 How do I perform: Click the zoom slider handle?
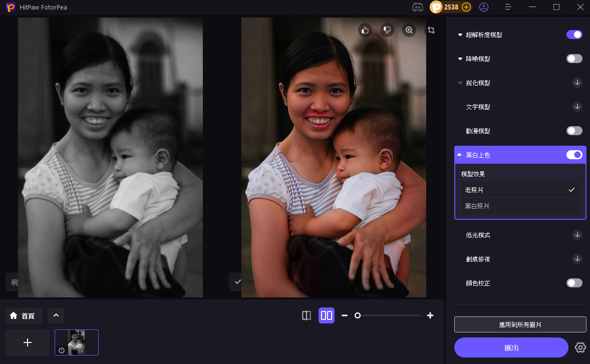[358, 315]
